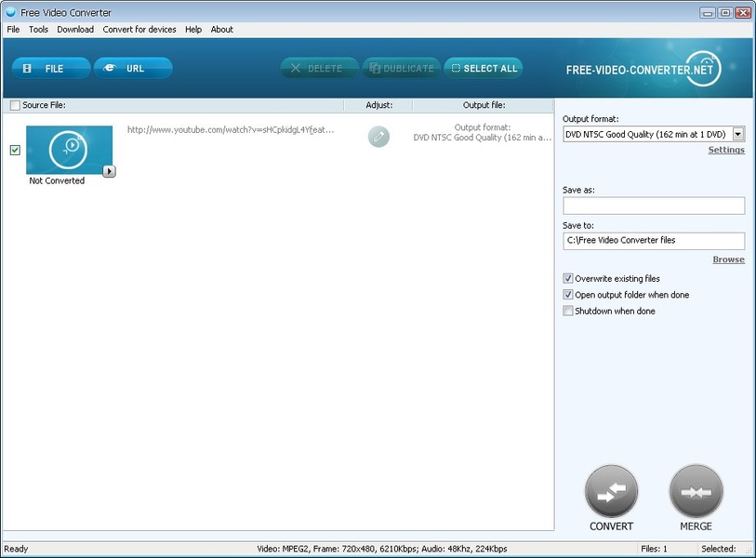Disable Overwrite existing files

pyautogui.click(x=568, y=278)
